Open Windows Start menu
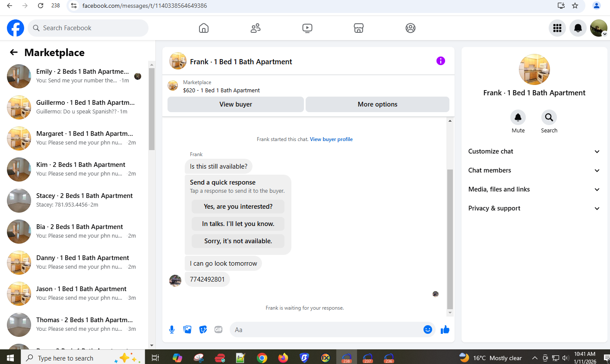The image size is (610, 364). pyautogui.click(x=10, y=358)
